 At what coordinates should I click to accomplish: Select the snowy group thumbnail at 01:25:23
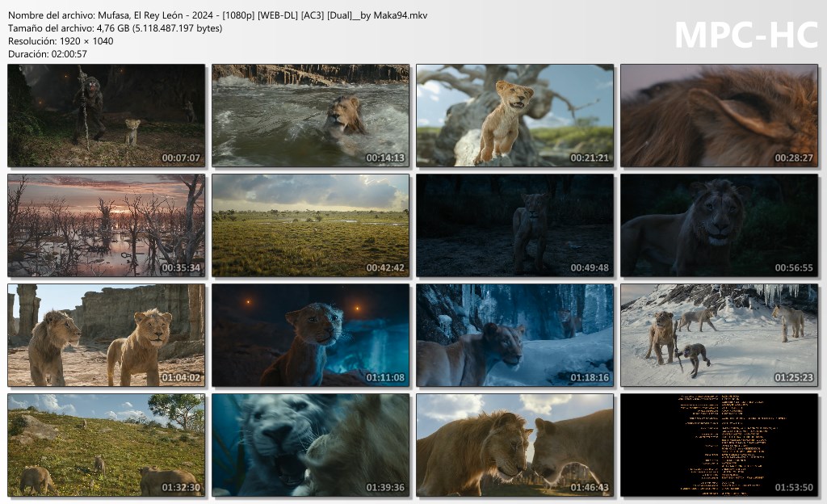pos(720,335)
